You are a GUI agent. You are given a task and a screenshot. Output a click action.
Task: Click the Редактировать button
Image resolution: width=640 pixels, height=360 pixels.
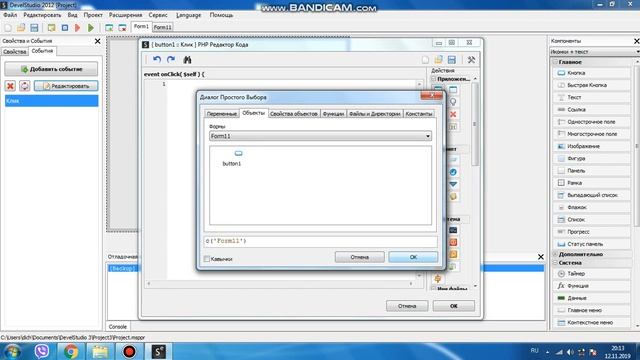[66, 86]
